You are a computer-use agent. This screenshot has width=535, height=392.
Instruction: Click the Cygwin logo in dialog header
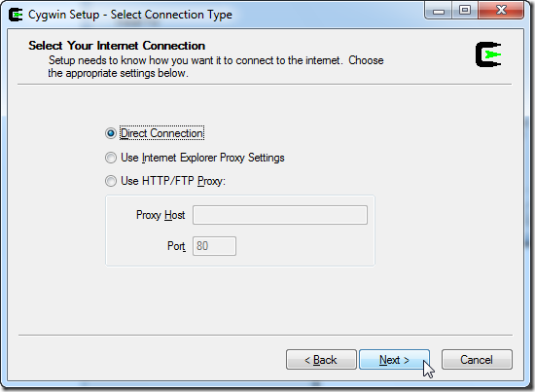click(488, 54)
